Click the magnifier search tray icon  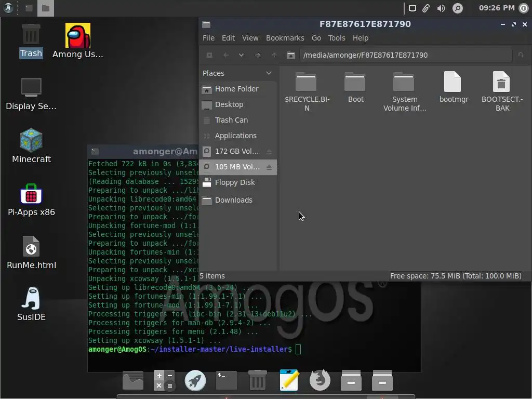tap(458, 8)
